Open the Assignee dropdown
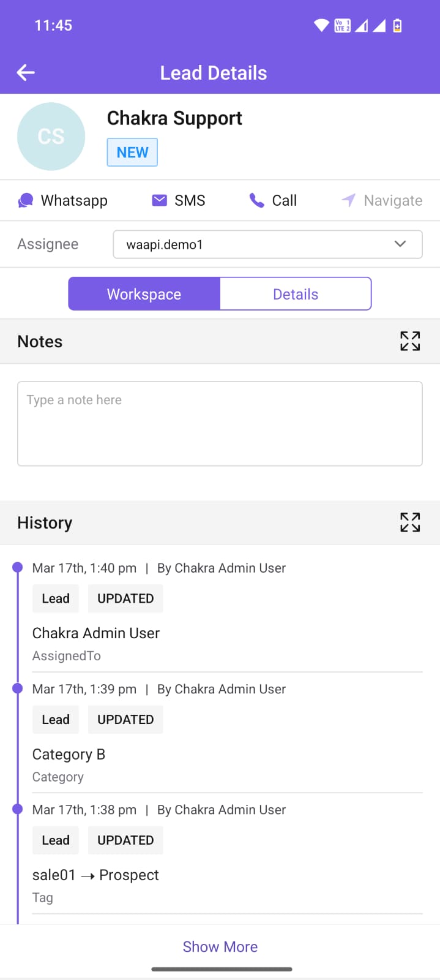This screenshot has width=440, height=980. [x=400, y=244]
